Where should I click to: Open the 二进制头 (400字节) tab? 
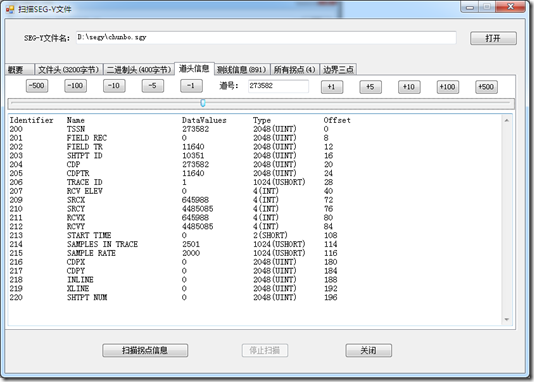coord(139,69)
